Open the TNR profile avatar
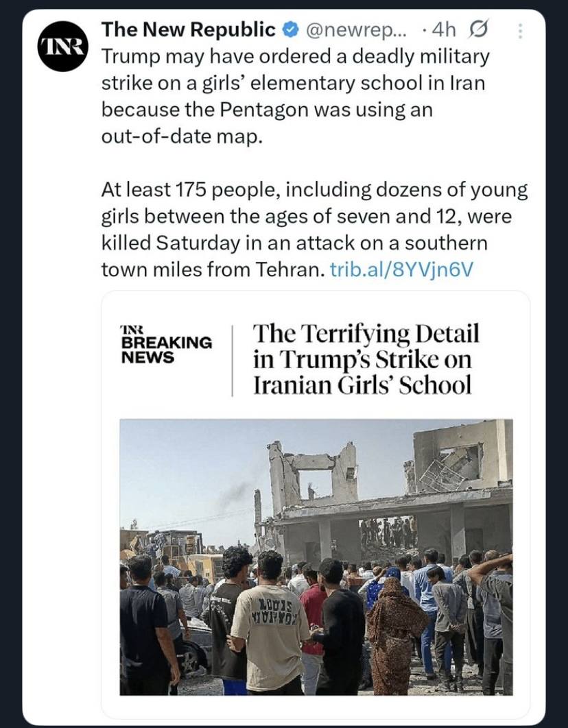This screenshot has height=728, width=568. 63,47
